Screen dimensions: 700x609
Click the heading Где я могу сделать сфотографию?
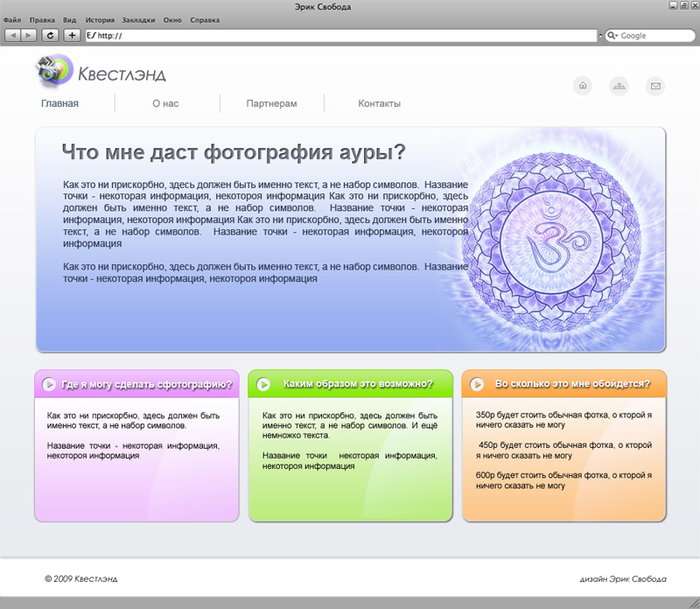coord(147,384)
